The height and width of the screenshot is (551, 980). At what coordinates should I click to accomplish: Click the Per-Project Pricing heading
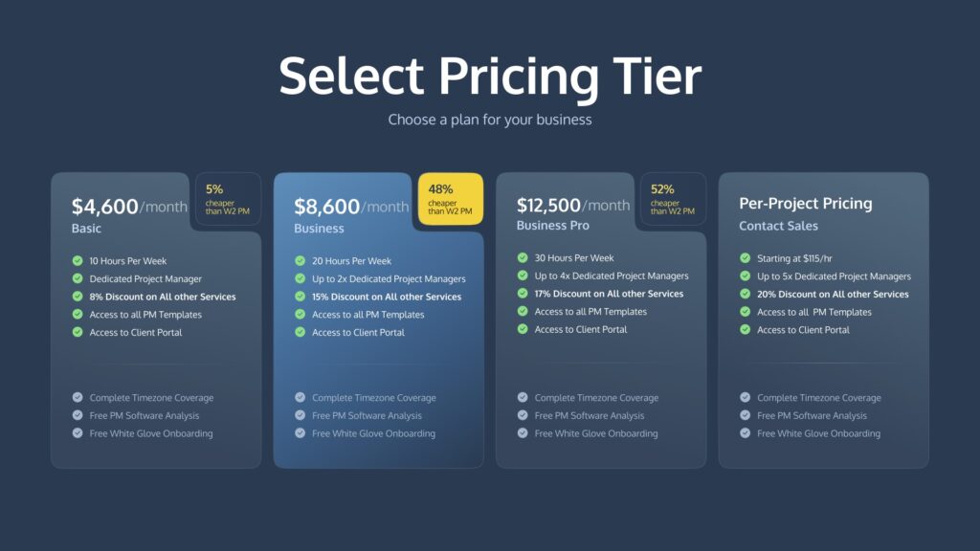pos(805,203)
